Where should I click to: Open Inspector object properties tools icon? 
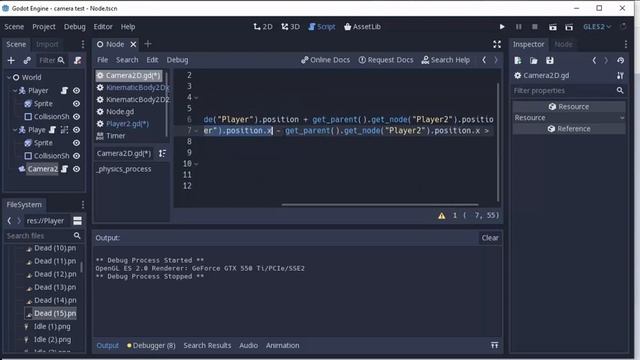pyautogui.click(x=620, y=76)
